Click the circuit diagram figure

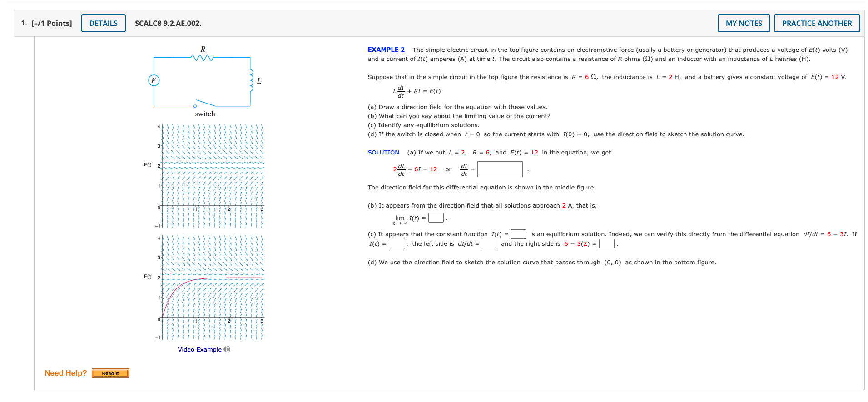205,82
